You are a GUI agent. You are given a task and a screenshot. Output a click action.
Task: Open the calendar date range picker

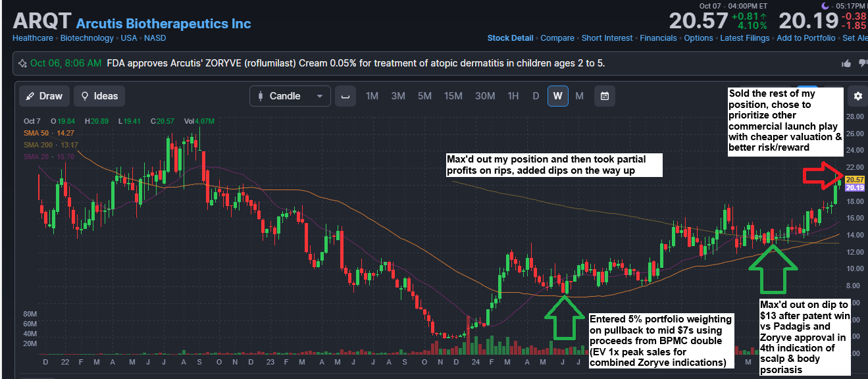point(604,96)
